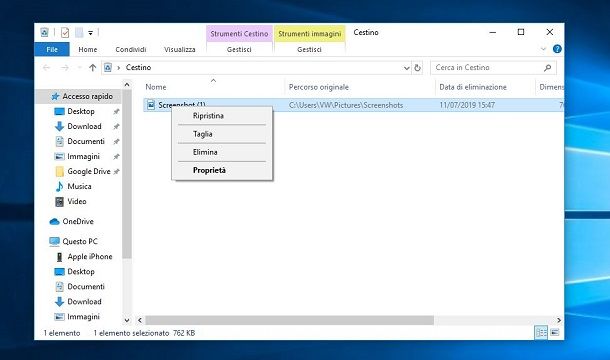
Task: Open Gestisci under Strumenti immagini
Action: (309, 49)
